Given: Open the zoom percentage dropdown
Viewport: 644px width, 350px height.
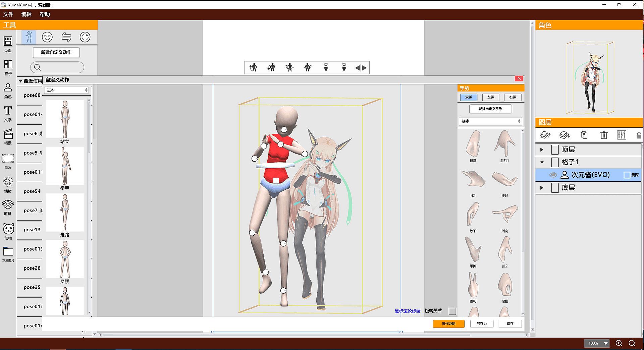Looking at the screenshot, I should tap(606, 343).
